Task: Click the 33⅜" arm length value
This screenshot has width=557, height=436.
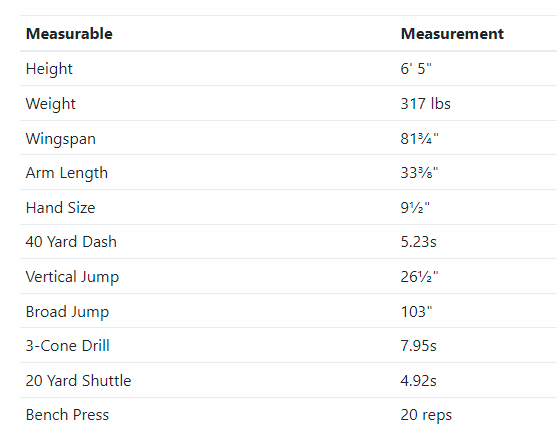Action: pos(420,173)
